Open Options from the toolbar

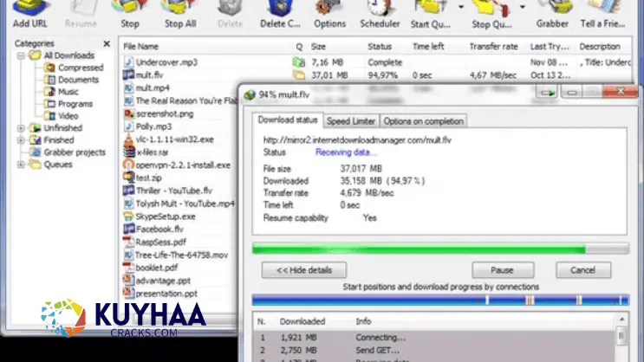click(x=329, y=10)
